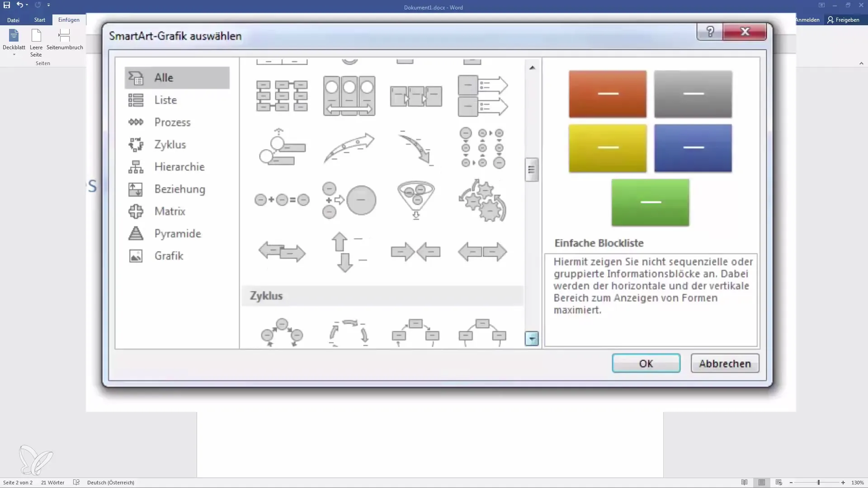Click the green preview block
The image size is (868, 488).
coord(651,202)
